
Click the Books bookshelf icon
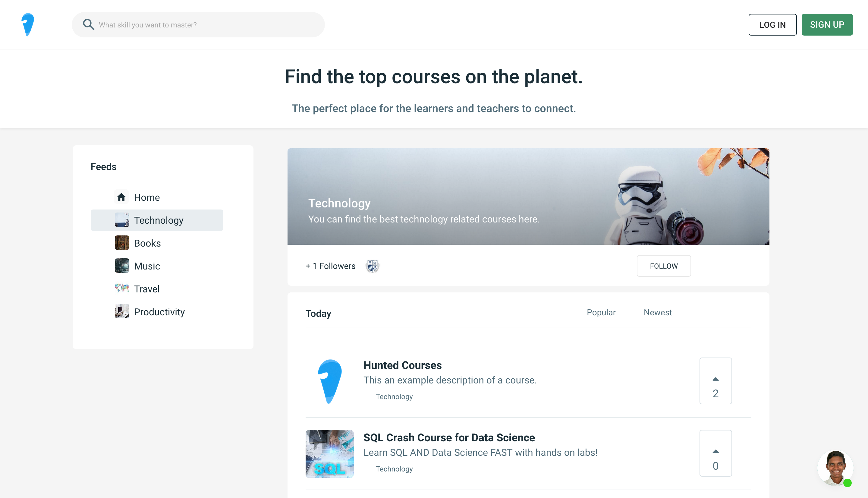[122, 243]
